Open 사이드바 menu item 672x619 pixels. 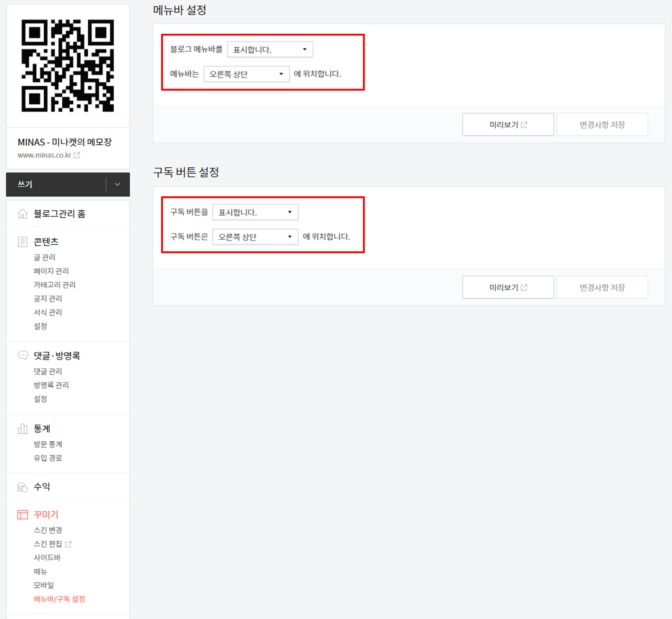(47, 558)
